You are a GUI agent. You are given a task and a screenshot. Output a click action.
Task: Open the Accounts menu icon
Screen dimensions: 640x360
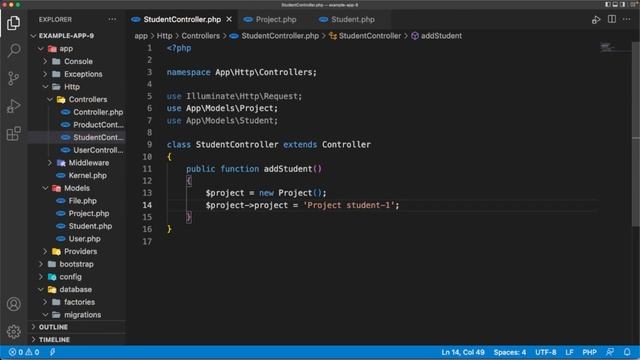[x=13, y=304]
